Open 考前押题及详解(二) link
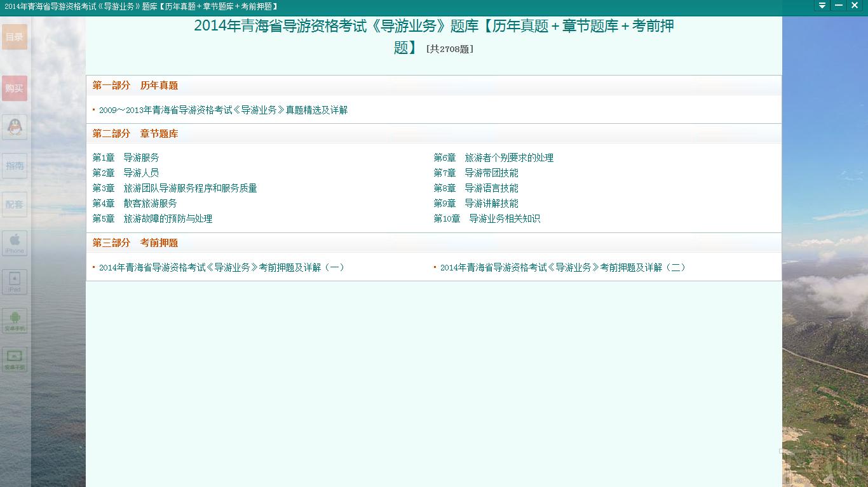The image size is (868, 487). coord(564,267)
